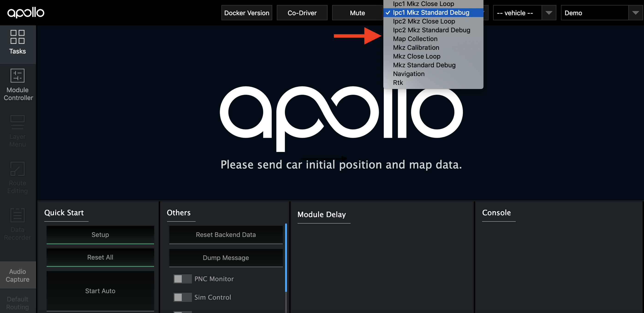Click the Start Auto button

[100, 291]
